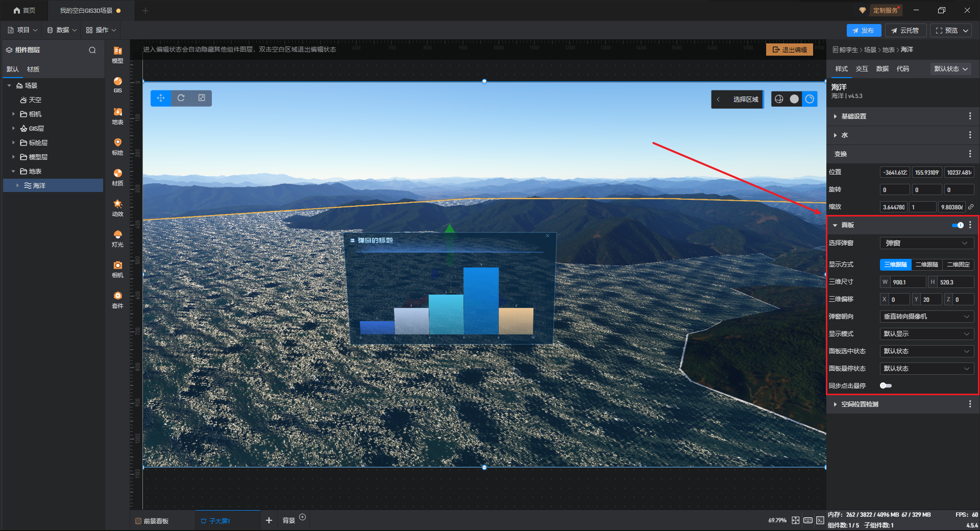Switch to the 材质 tab in layers panel
980x531 pixels.
33,69
